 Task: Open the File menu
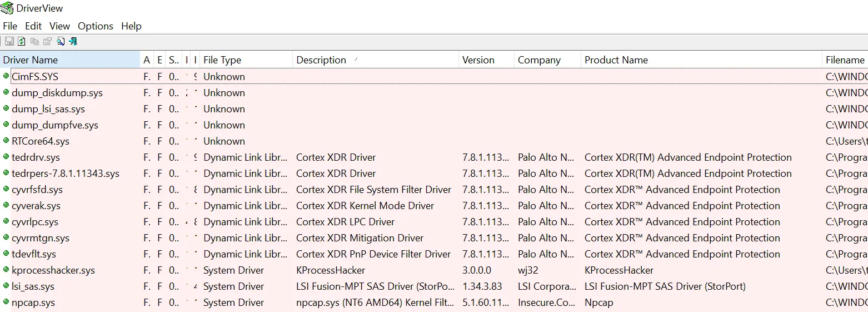click(x=10, y=26)
